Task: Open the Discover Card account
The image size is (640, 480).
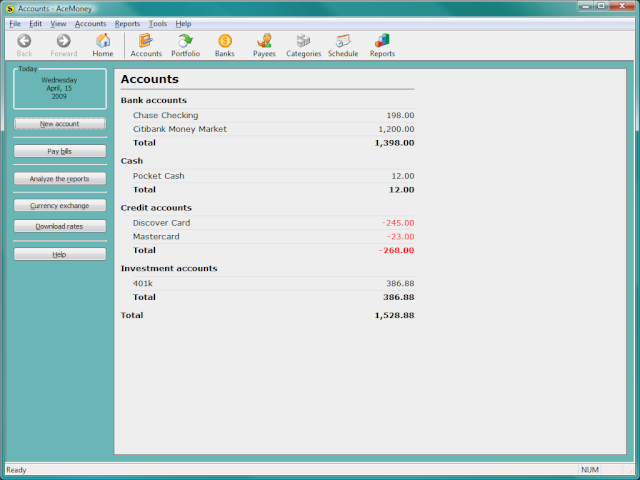Action: coord(161,223)
